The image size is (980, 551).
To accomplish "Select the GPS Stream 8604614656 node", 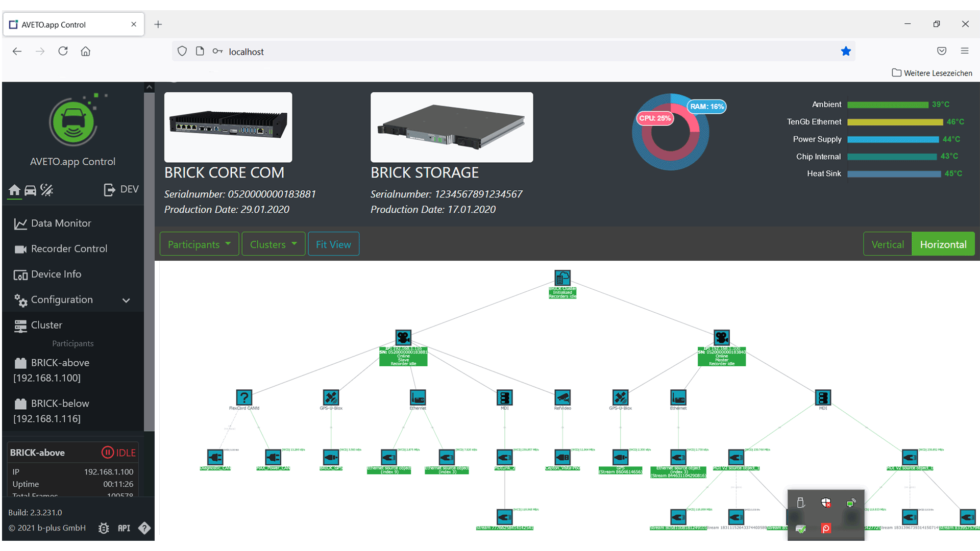I will click(x=621, y=457).
